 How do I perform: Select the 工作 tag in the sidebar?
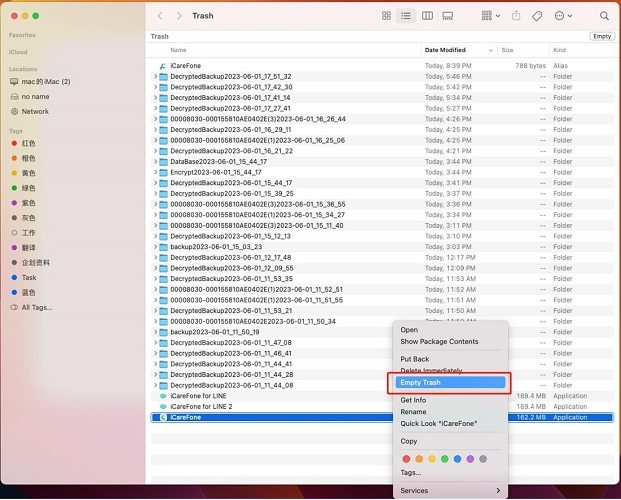point(23,233)
